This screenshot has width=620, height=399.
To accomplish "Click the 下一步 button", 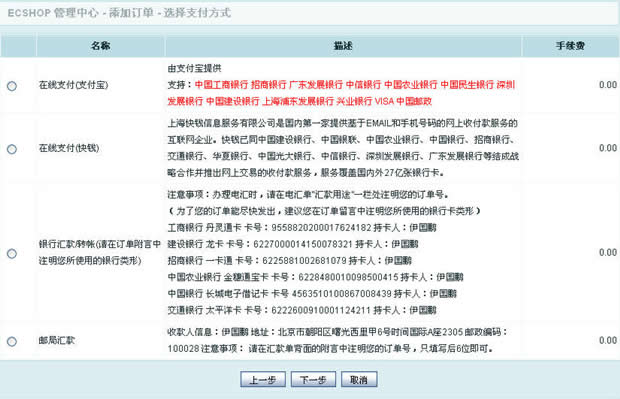I will (313, 380).
